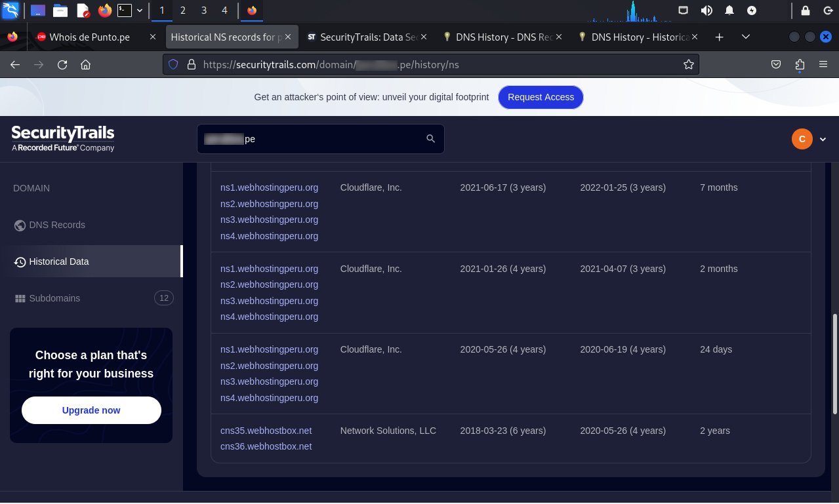Viewport: 839px width, 504px height.
Task: Open the Firefox hamburger application menu
Action: point(823,64)
